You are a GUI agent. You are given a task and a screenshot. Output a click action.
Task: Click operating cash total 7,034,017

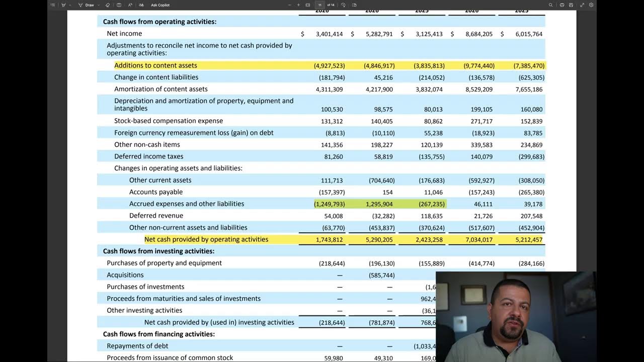[479, 240]
